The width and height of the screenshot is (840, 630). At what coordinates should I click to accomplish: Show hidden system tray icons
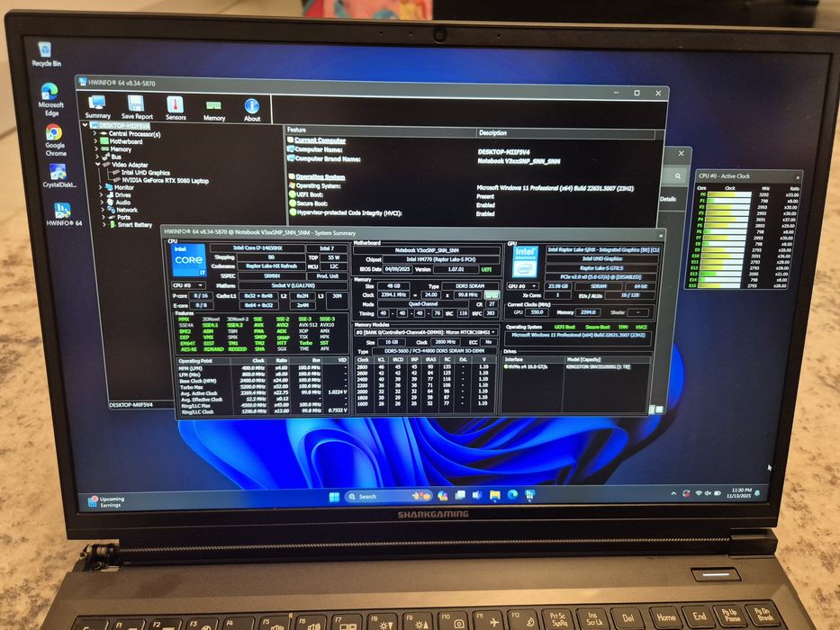(x=673, y=493)
